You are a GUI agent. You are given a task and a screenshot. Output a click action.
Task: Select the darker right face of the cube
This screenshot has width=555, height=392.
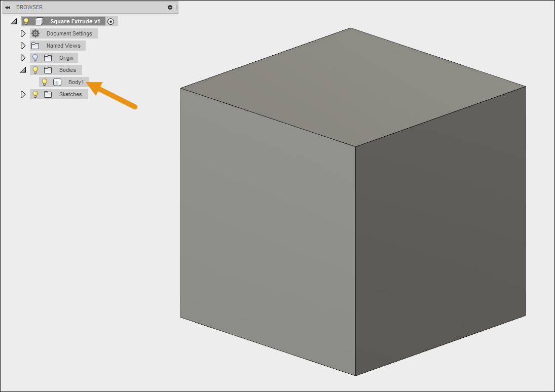click(x=440, y=231)
